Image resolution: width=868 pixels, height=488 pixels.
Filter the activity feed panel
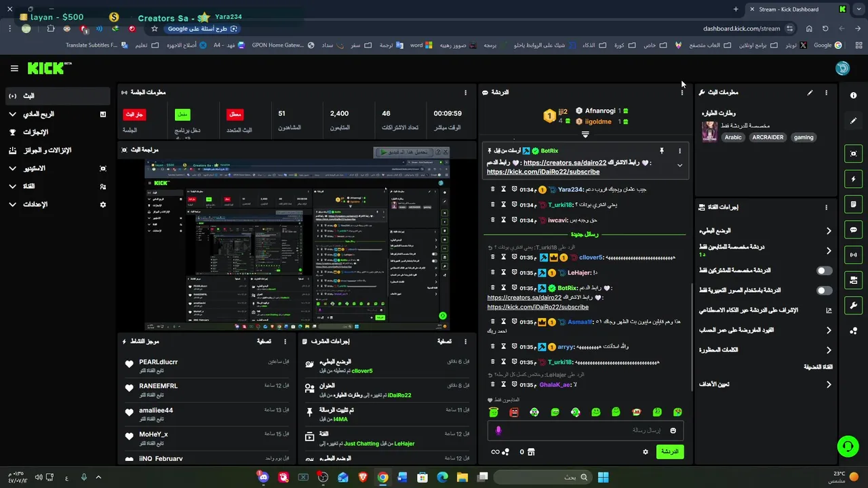tap(264, 342)
